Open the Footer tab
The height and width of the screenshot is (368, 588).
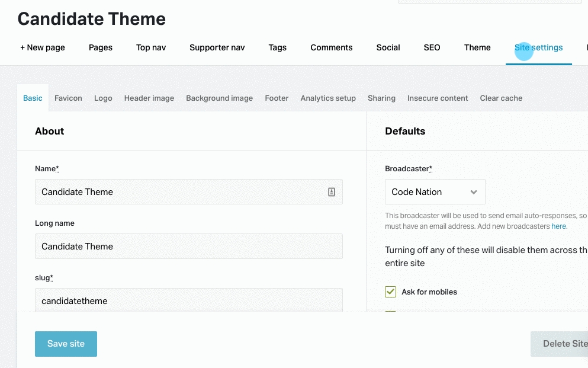(277, 98)
